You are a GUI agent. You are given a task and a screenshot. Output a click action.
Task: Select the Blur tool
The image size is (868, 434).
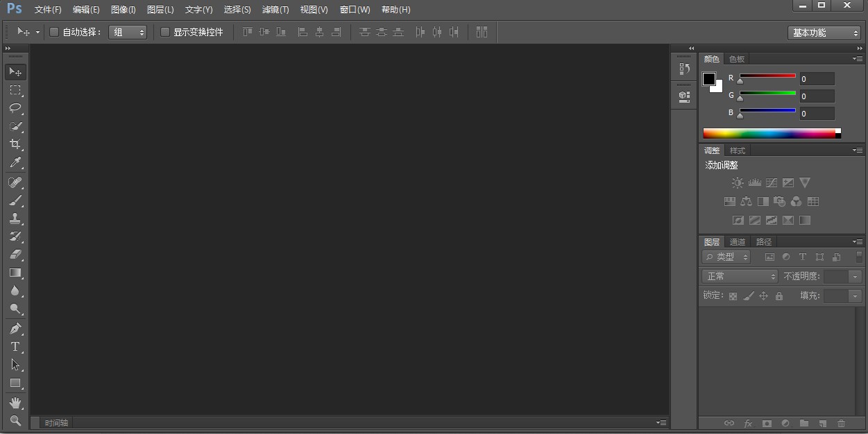(x=15, y=291)
